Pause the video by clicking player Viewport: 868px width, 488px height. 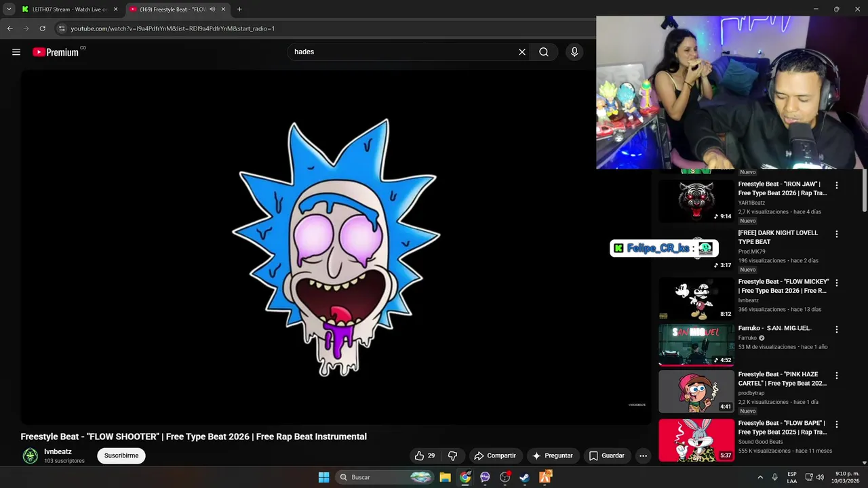[336, 247]
